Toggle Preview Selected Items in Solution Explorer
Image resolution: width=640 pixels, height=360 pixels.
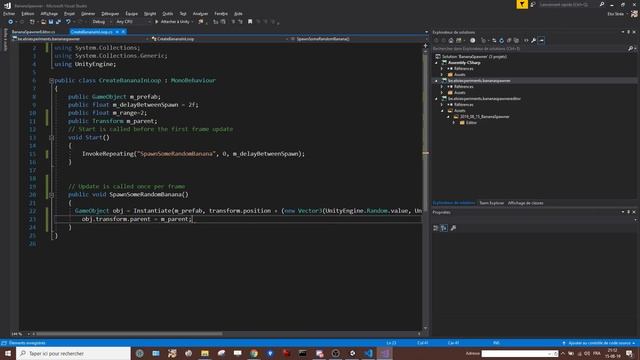tap(541, 40)
